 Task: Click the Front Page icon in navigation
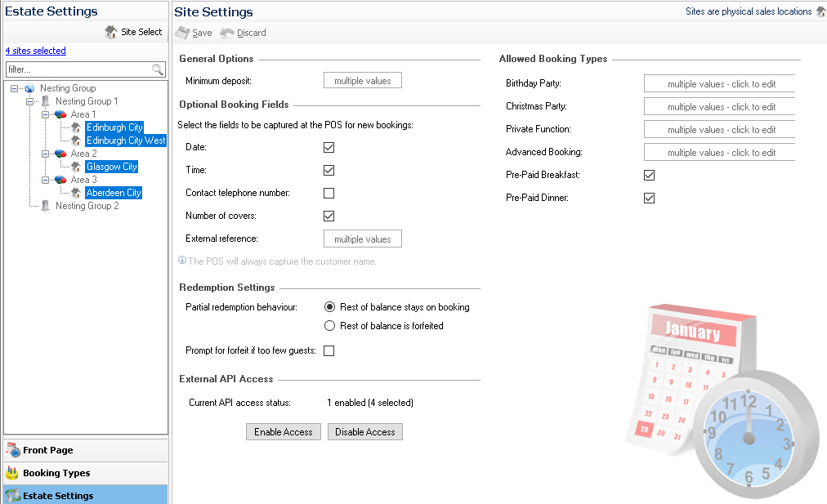click(12, 450)
